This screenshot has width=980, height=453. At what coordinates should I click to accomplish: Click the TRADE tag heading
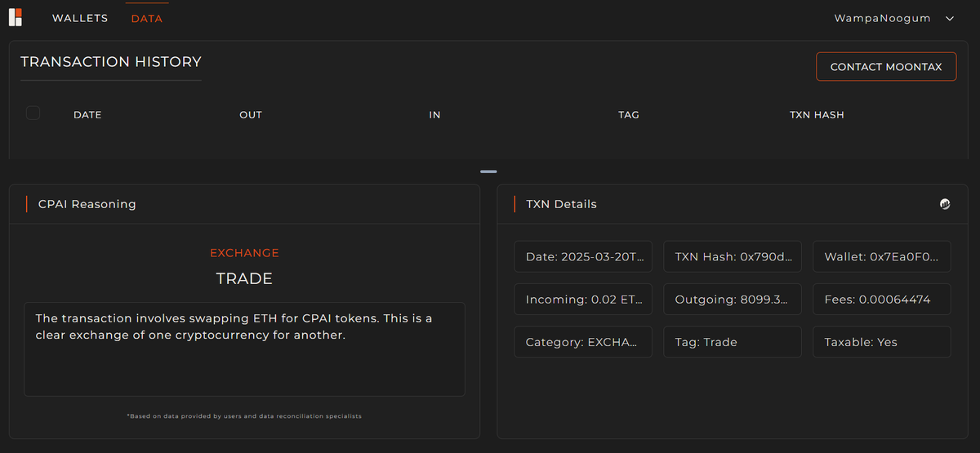(x=244, y=278)
